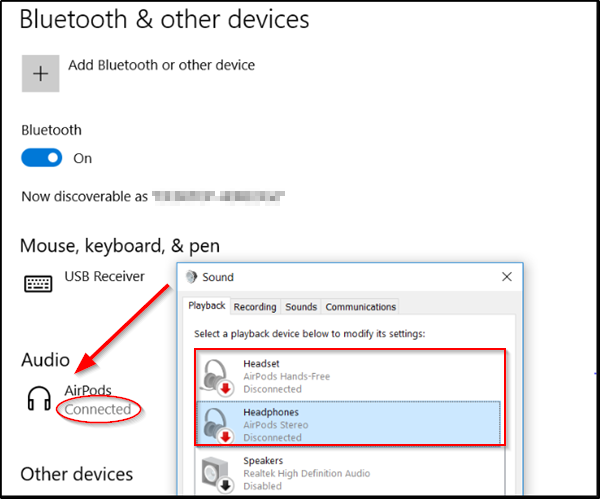
Task: Click the AirPods Connected status text
Action: [x=98, y=409]
